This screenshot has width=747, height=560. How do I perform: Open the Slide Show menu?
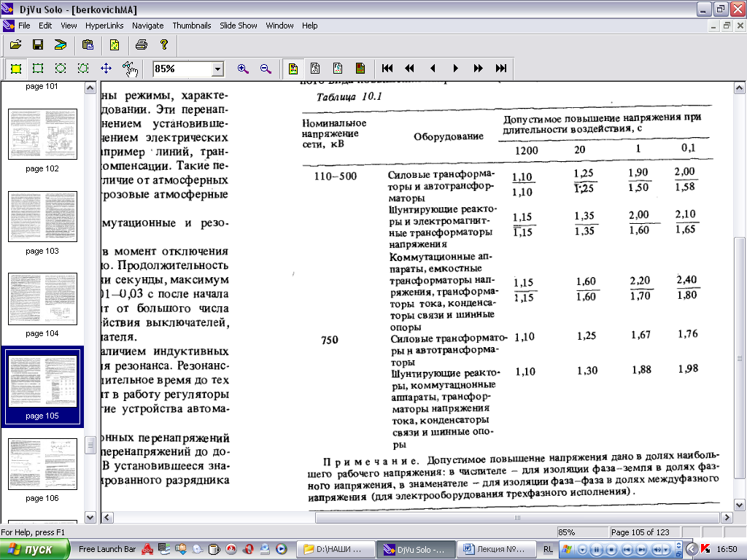pos(239,26)
